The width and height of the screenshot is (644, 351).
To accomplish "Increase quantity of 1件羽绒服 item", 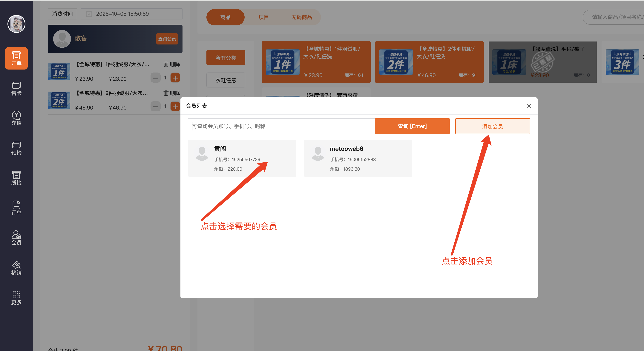I will (175, 78).
